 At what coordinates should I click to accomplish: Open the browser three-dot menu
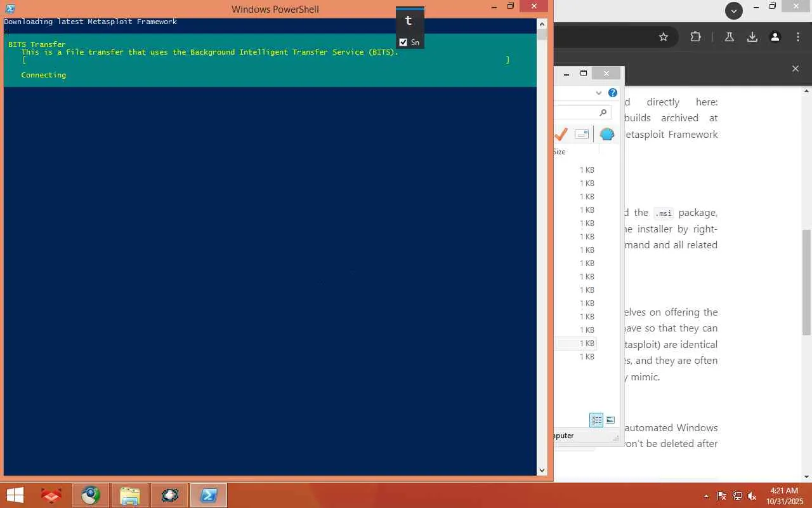tap(798, 37)
